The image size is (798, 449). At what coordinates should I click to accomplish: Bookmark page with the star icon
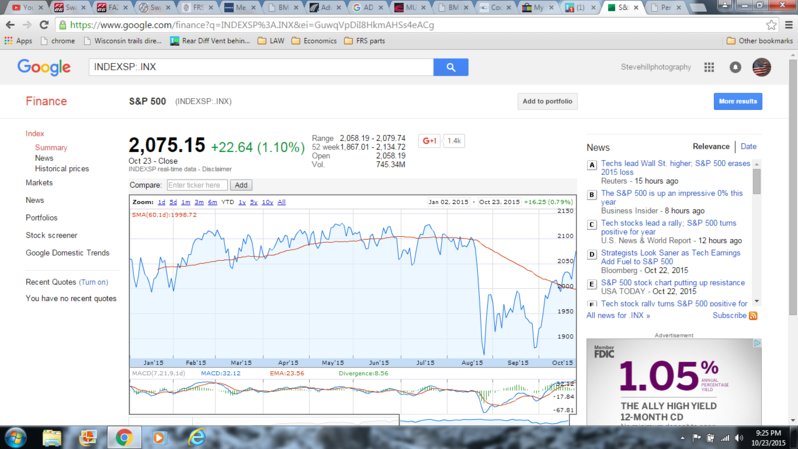pyautogui.click(x=771, y=24)
